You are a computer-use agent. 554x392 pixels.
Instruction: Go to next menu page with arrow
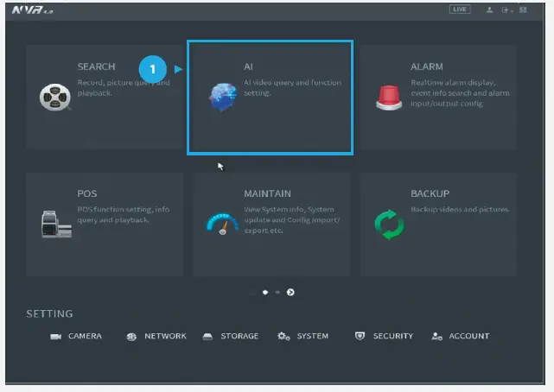pos(290,292)
